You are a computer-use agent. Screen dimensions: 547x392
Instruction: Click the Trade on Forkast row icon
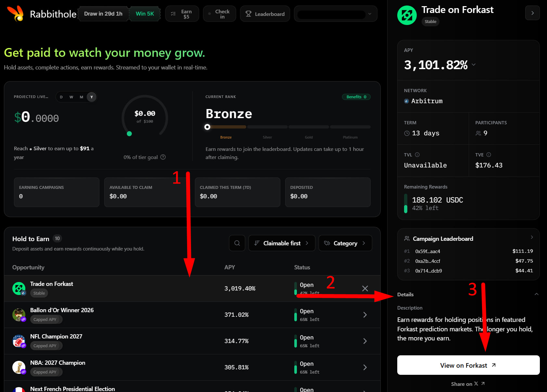click(x=19, y=288)
